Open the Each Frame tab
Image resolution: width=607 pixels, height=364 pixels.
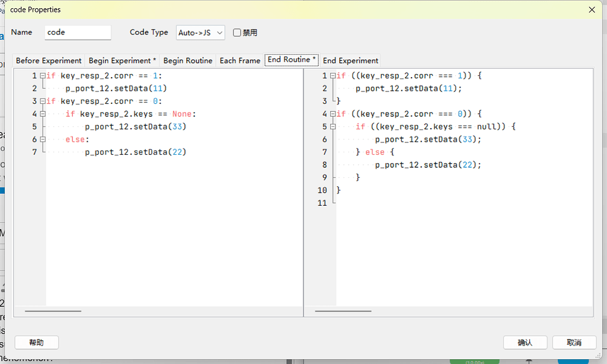point(239,60)
